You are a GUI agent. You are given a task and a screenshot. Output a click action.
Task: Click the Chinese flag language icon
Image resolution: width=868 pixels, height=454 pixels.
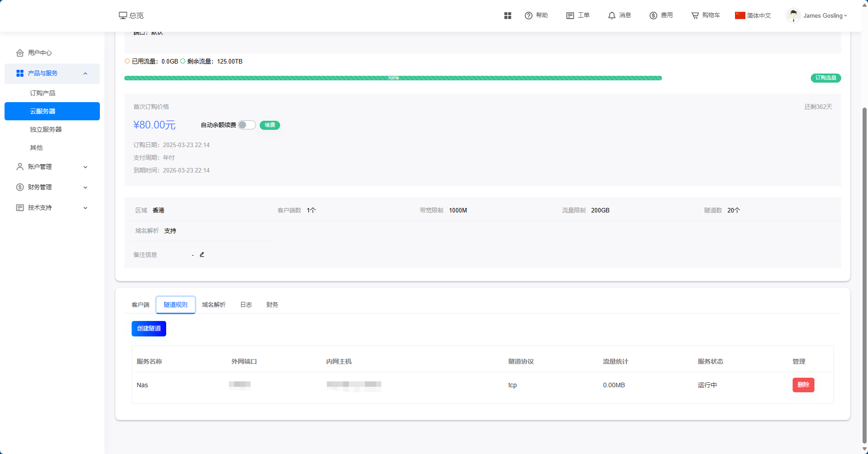740,15
